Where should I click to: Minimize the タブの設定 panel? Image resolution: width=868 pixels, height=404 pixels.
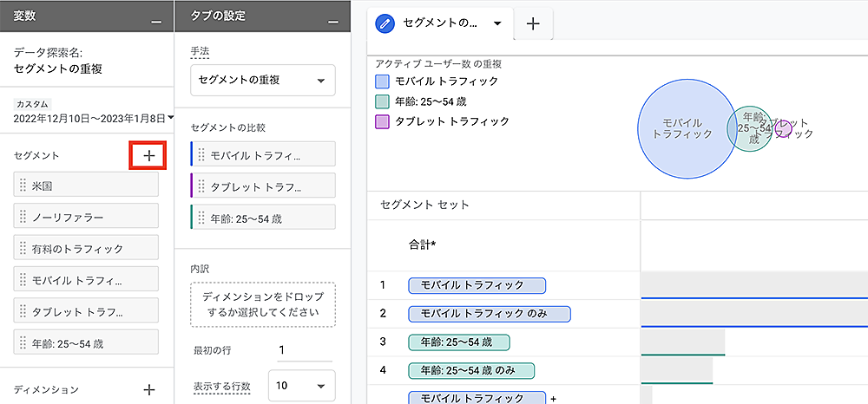[x=331, y=17]
